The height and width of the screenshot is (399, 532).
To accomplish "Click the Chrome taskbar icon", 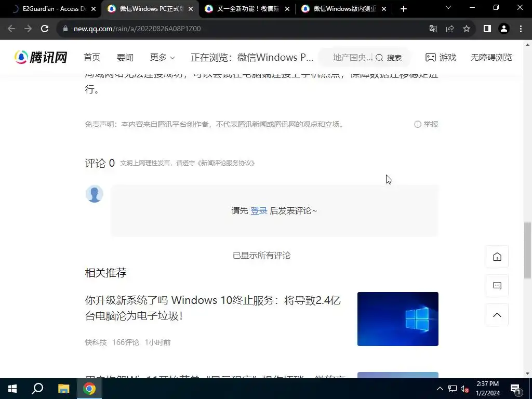I will click(x=89, y=389).
